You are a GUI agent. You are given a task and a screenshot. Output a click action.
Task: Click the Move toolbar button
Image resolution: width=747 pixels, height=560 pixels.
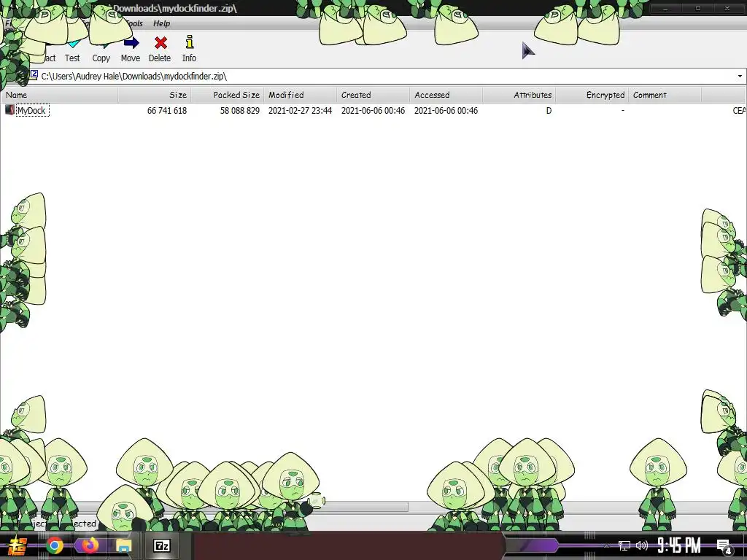point(130,49)
